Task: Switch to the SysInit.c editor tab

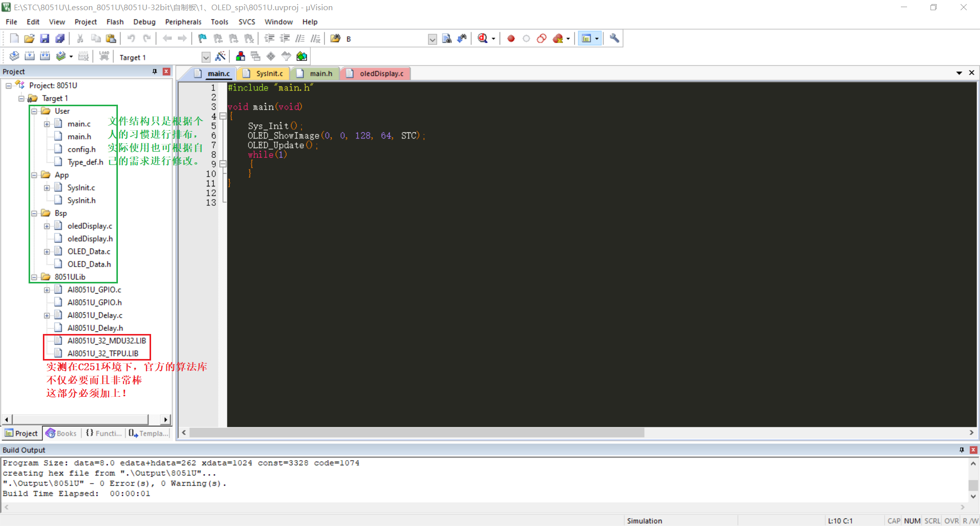Action: coord(263,74)
